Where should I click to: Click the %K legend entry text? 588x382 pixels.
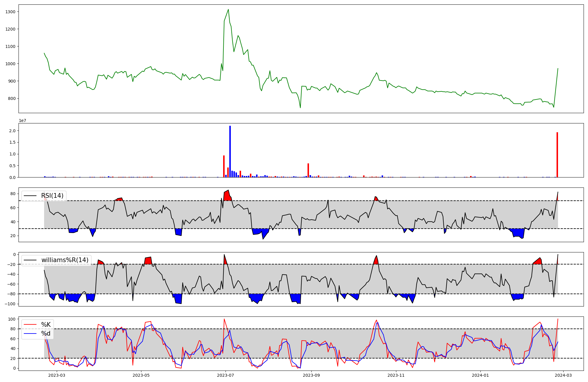pos(46,325)
